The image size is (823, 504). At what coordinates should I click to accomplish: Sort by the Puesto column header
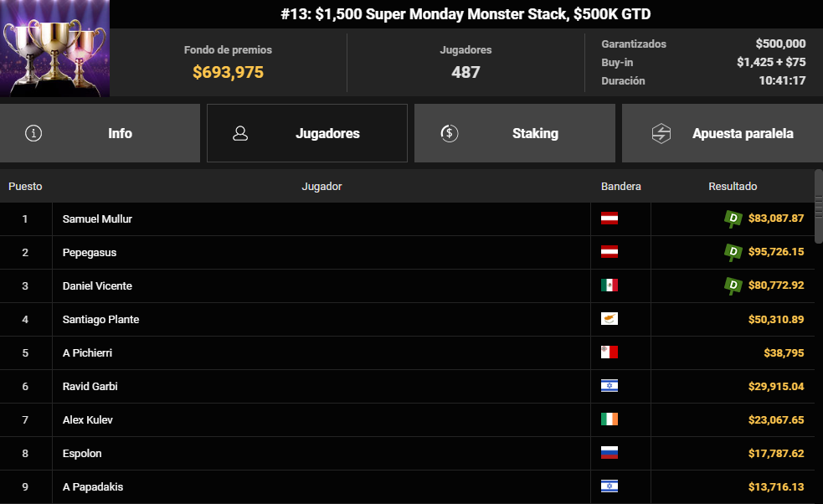click(x=25, y=187)
